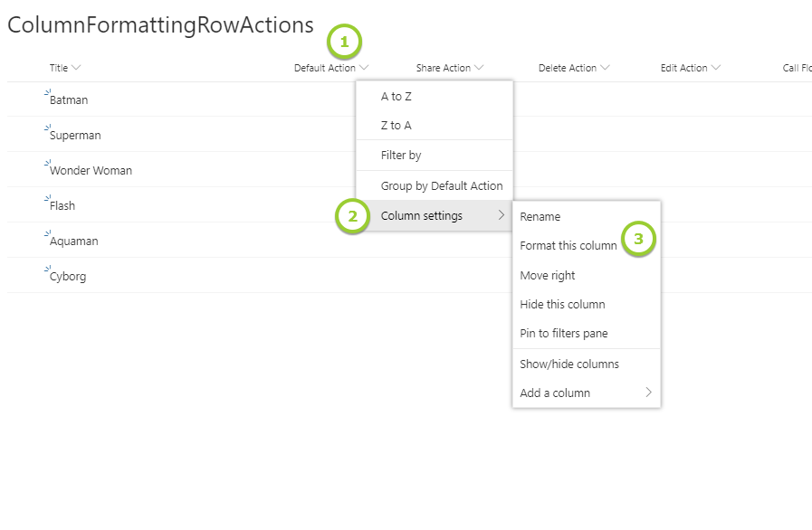This screenshot has height=530, width=812.
Task: Click Move right option
Action: click(x=548, y=276)
